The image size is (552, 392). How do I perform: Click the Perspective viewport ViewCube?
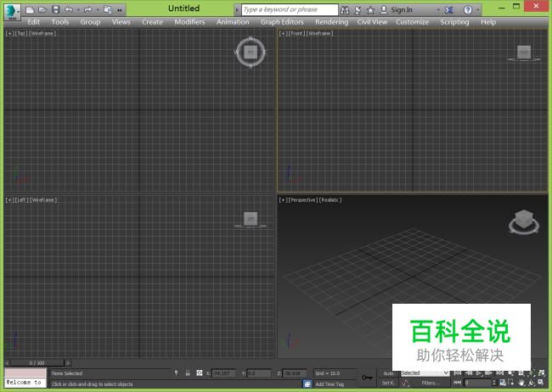click(x=524, y=221)
